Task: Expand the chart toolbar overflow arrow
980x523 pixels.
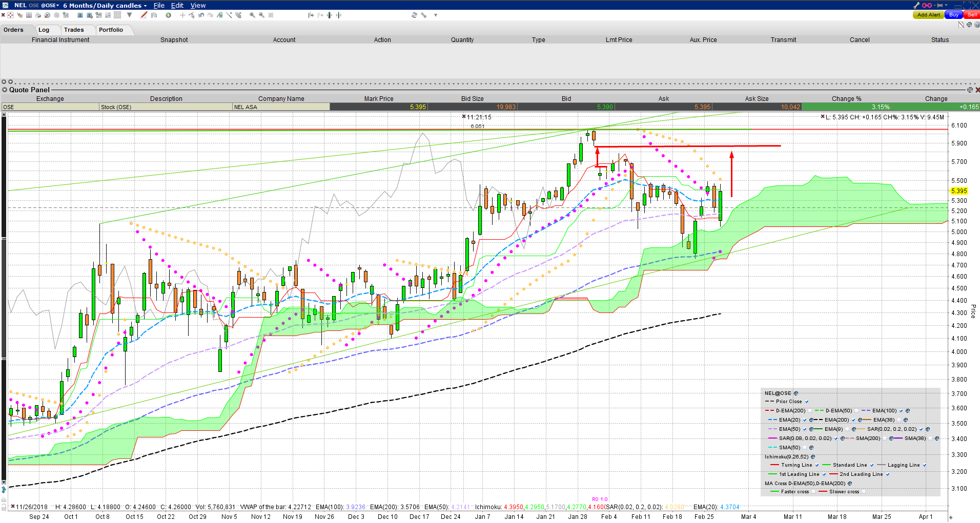Action: [436, 15]
